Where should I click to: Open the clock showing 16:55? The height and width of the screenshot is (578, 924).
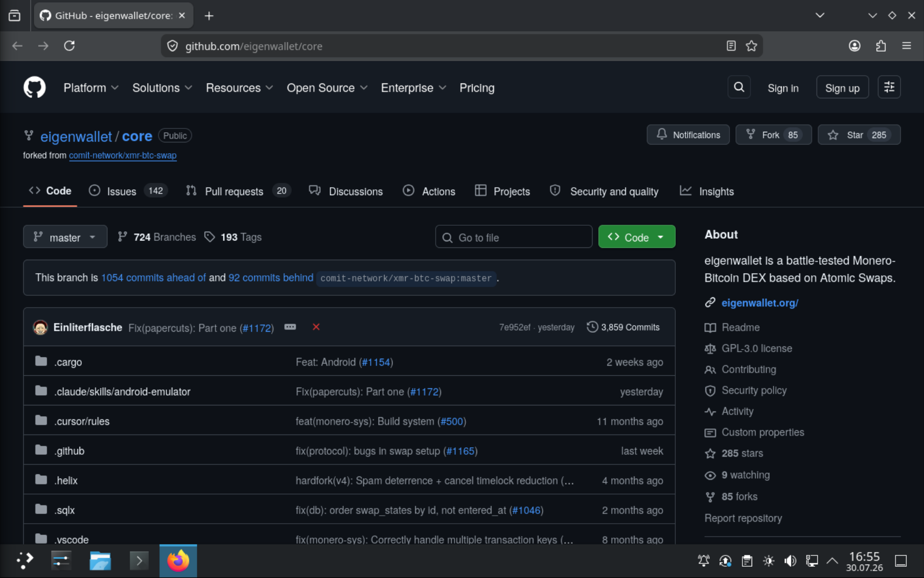tap(864, 561)
